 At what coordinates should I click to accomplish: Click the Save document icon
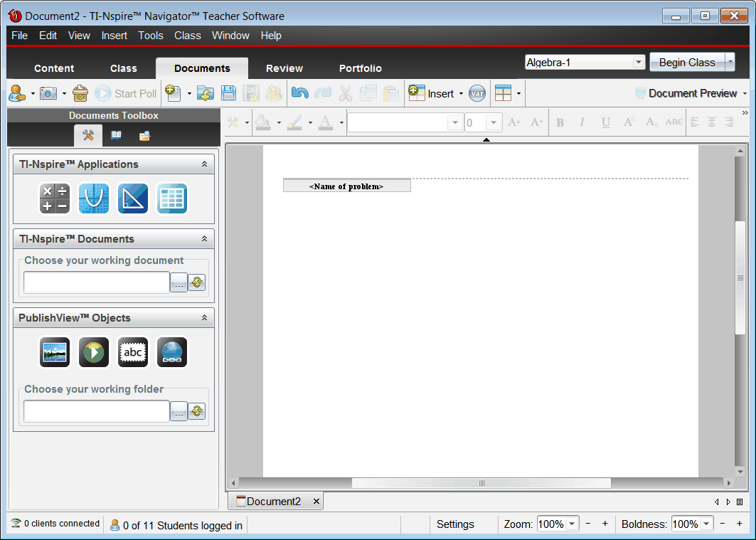point(228,93)
